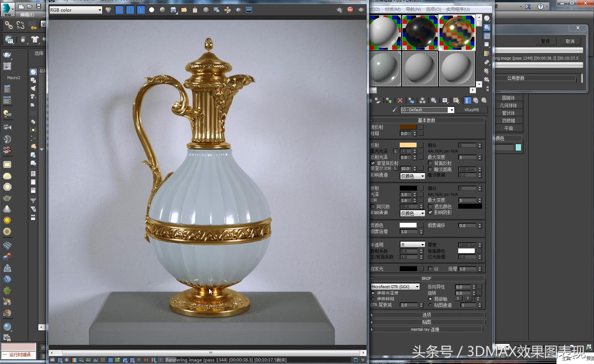Select the gold material sample sphere
Viewport: 594px width, 364px height.
pos(457,32)
